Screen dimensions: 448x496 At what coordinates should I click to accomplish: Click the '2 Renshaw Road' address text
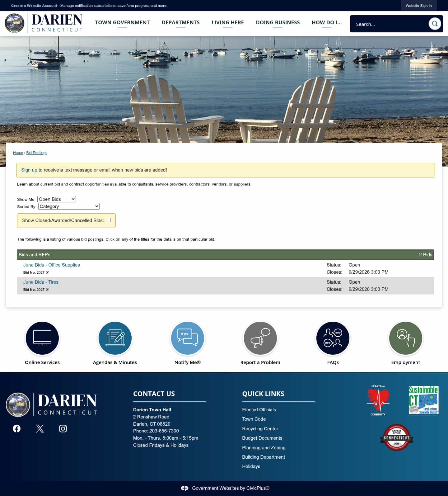(151, 417)
